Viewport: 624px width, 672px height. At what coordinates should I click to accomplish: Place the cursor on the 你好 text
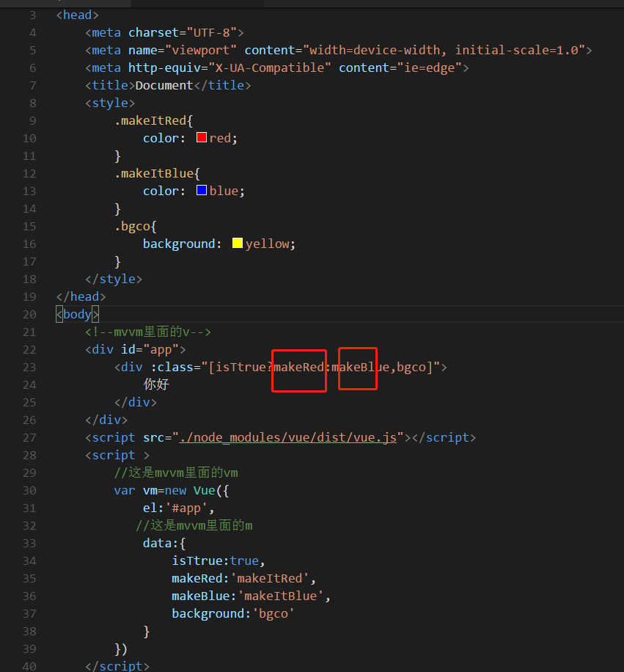[156, 384]
